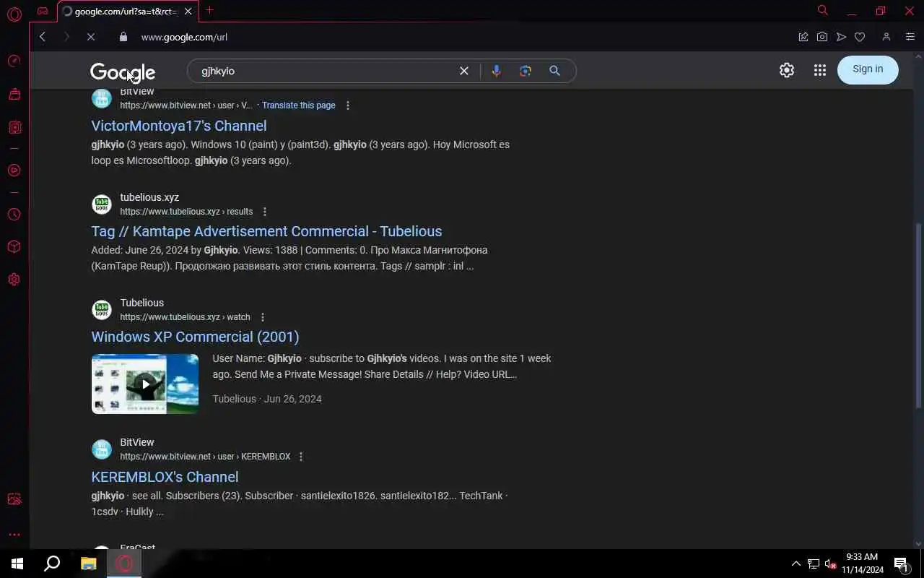Click the address bar URL field
This screenshot has height=578, width=924.
(x=462, y=37)
